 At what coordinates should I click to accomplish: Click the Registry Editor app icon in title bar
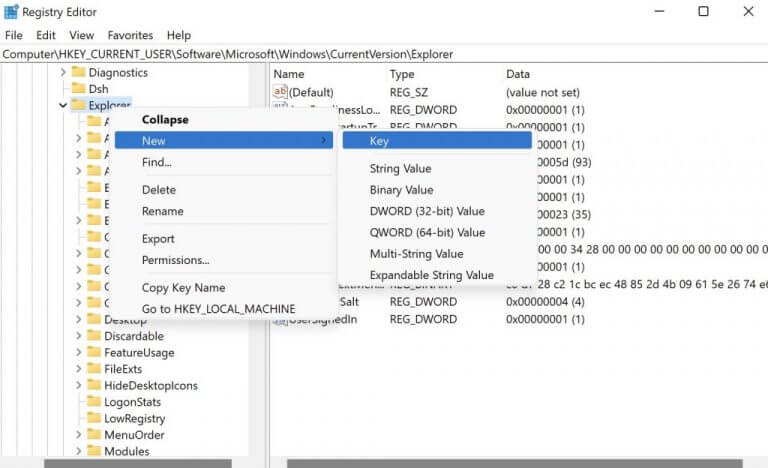[x=11, y=12]
